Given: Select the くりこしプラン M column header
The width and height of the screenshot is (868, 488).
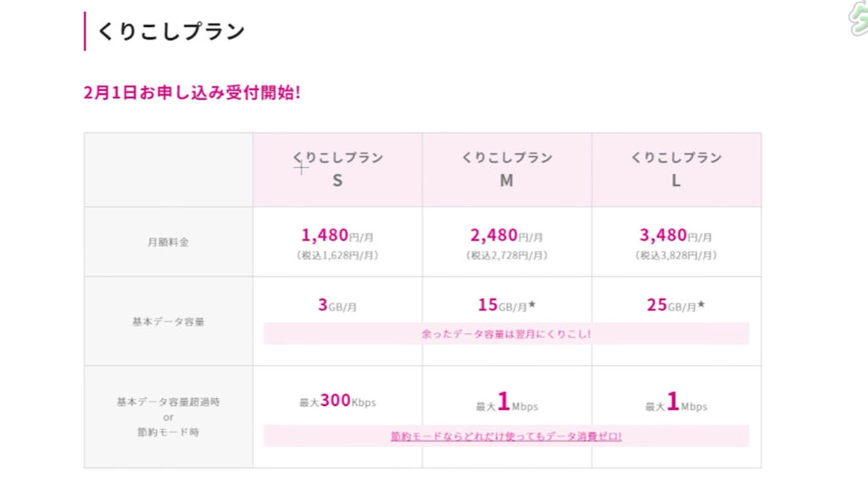Looking at the screenshot, I should [507, 169].
